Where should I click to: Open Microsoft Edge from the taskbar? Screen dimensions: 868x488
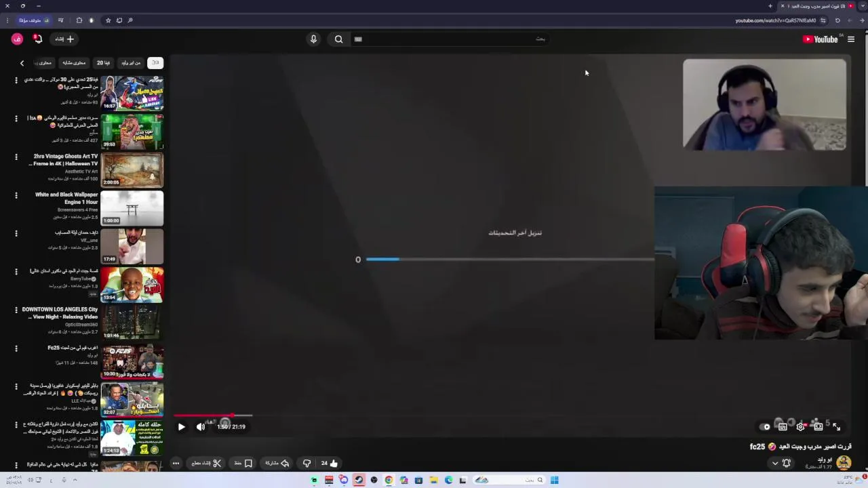pos(448,480)
